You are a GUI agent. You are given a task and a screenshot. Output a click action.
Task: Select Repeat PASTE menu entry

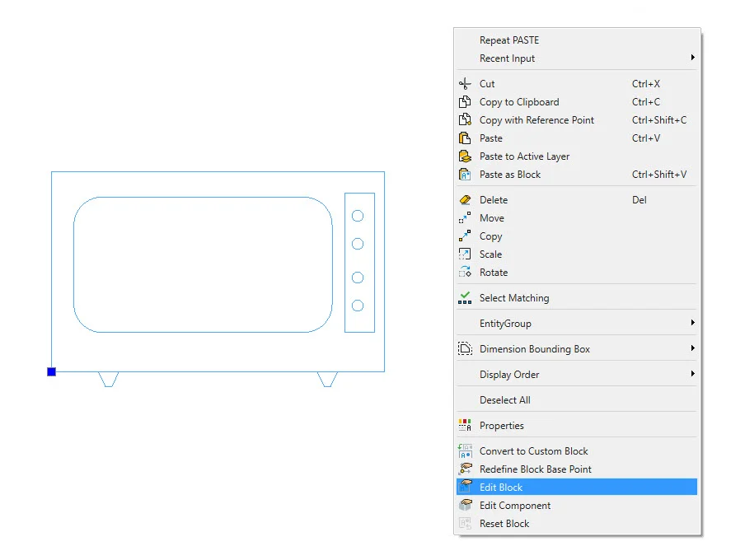click(x=509, y=40)
